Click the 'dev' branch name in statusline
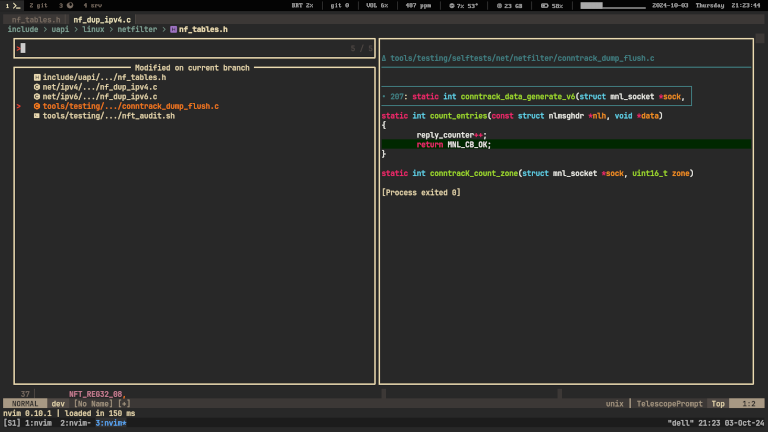The height and width of the screenshot is (432, 768). pos(58,403)
